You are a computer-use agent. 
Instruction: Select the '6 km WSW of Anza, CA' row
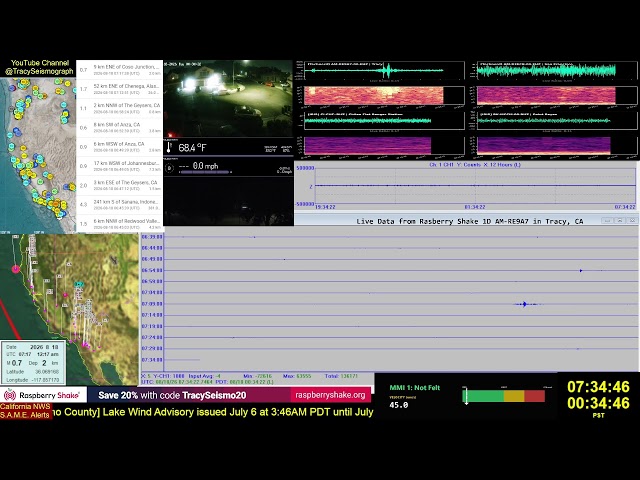coord(120,147)
